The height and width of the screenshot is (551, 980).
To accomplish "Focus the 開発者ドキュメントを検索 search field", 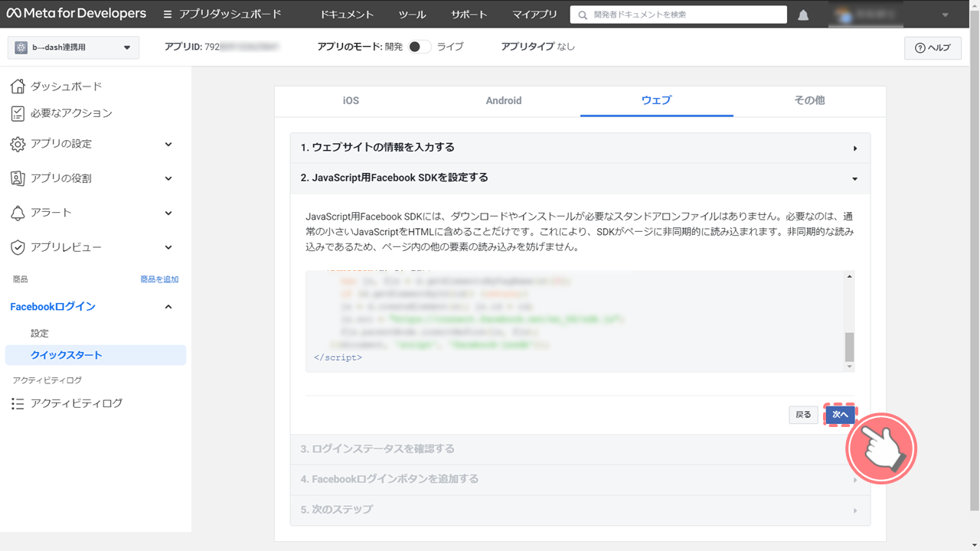I will (678, 15).
